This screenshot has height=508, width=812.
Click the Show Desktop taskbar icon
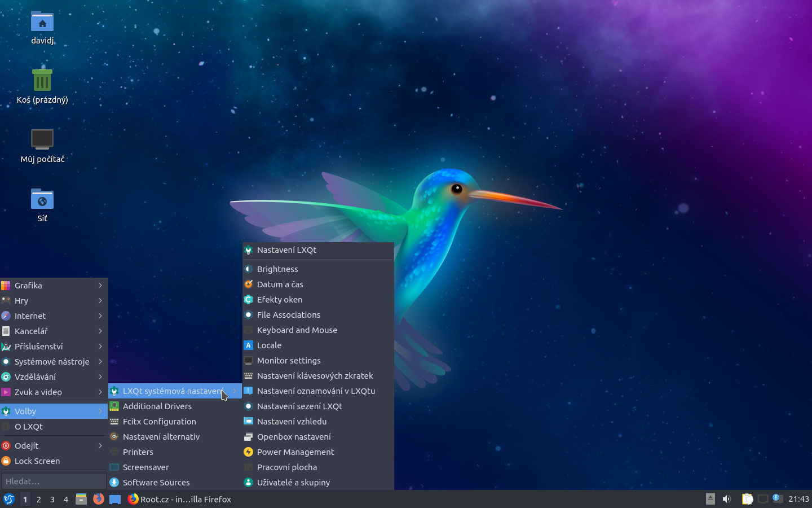coord(115,500)
